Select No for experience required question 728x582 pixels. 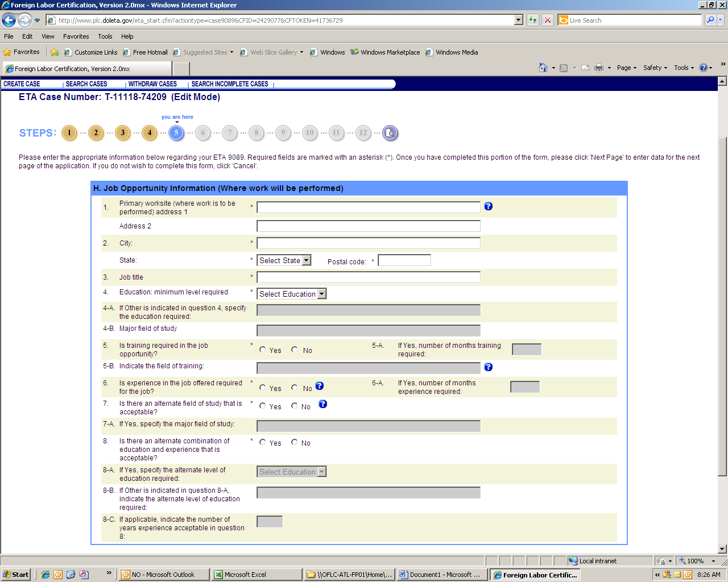(295, 388)
